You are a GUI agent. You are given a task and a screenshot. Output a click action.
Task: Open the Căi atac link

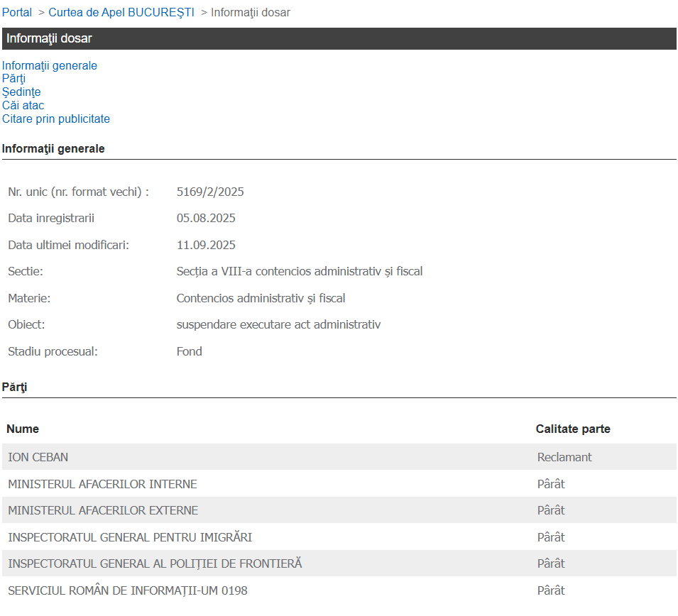pyautogui.click(x=23, y=106)
